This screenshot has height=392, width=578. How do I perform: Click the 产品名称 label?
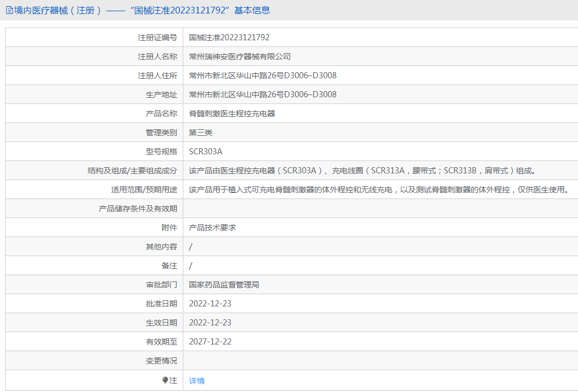tap(162, 114)
